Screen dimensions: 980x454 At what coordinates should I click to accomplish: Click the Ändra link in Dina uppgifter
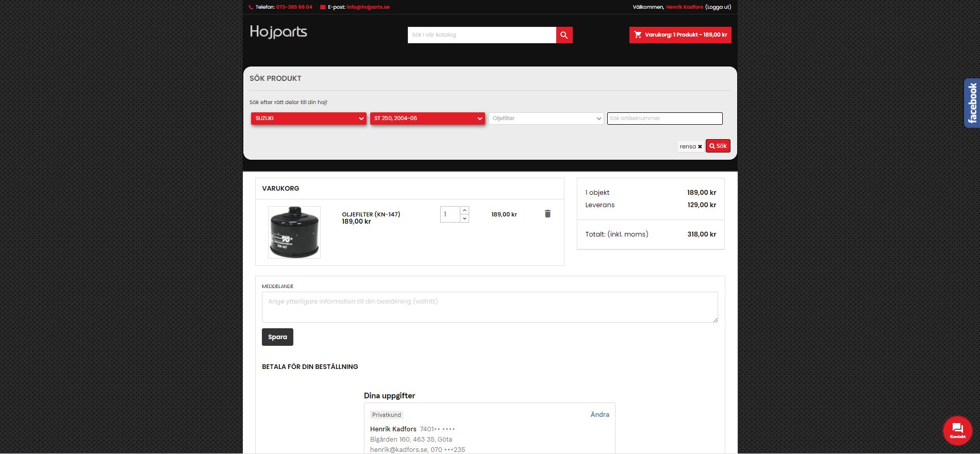click(600, 414)
